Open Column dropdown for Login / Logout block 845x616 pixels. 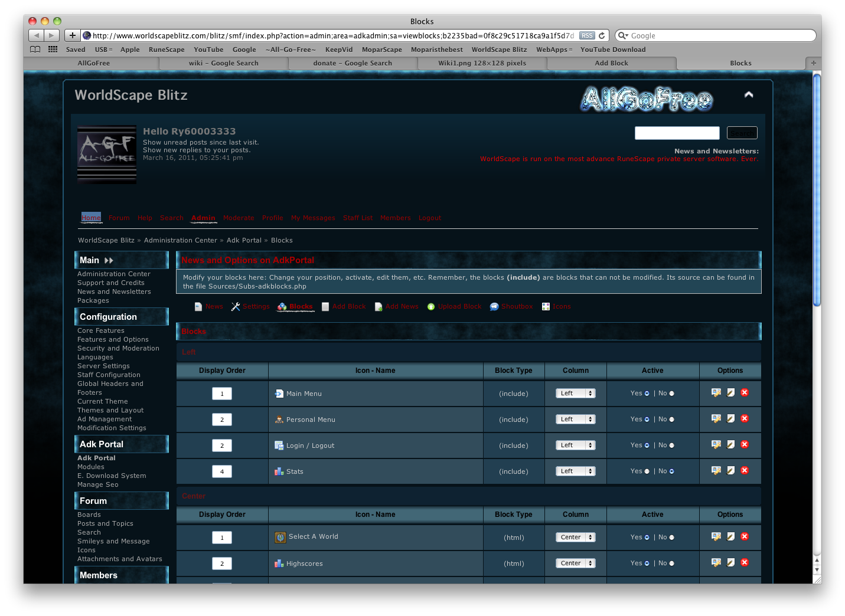pos(575,445)
